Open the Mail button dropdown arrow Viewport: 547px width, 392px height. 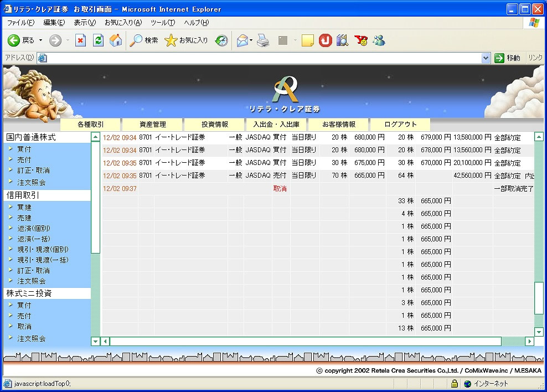point(251,40)
